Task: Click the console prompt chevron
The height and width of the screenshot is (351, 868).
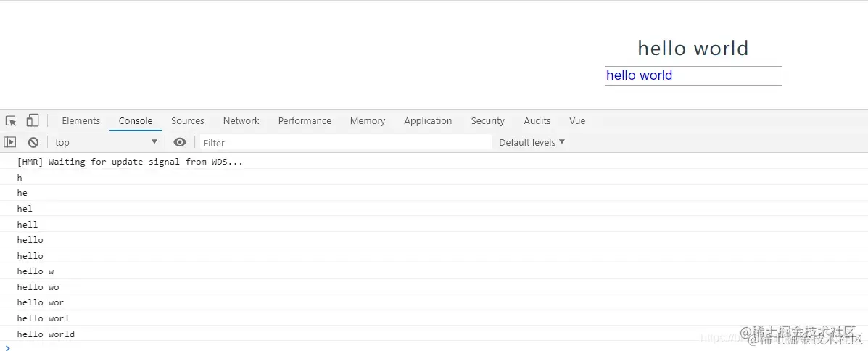Action: tap(7, 347)
